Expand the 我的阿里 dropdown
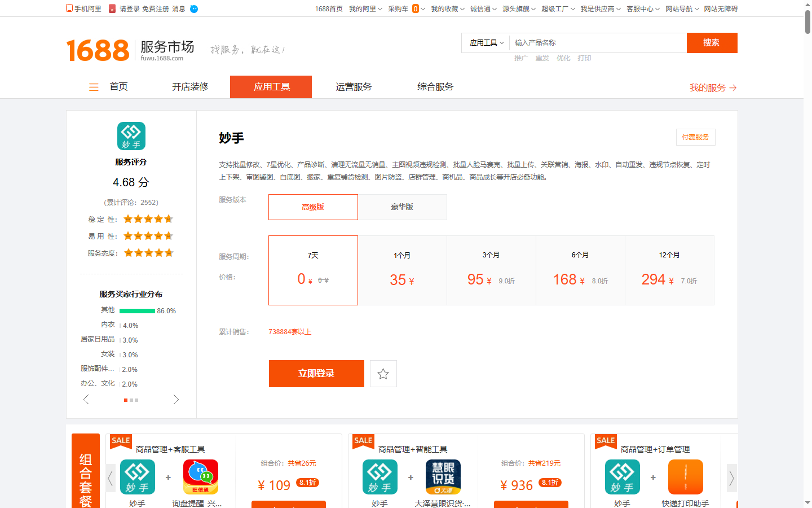Screen dimensions: 812x508 [x=365, y=9]
